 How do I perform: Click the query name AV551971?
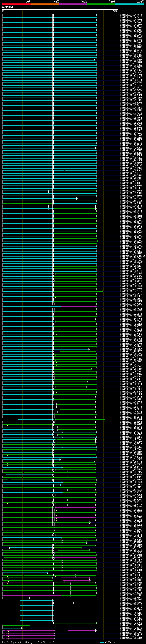8,8
